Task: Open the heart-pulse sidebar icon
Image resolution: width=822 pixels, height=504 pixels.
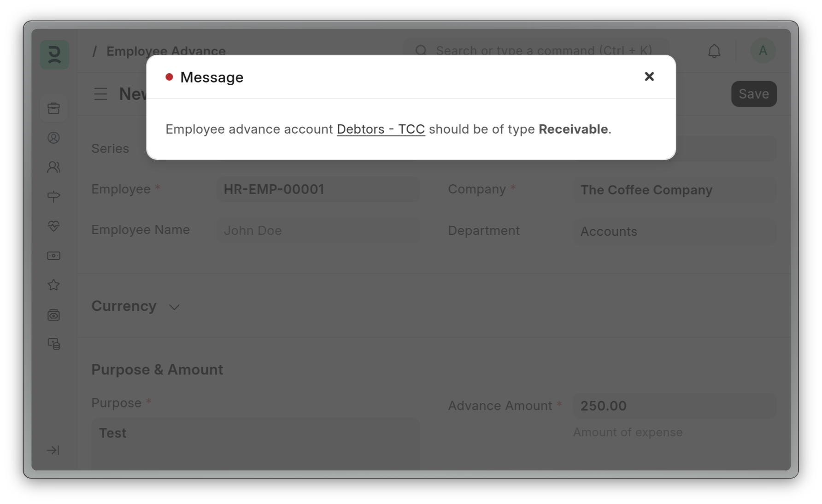Action: coord(54,226)
